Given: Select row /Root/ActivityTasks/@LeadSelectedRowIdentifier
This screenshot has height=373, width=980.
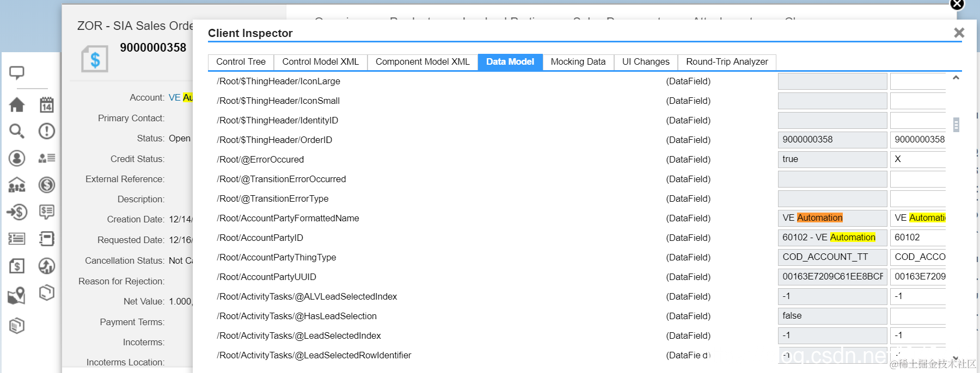Looking at the screenshot, I should pos(314,355).
